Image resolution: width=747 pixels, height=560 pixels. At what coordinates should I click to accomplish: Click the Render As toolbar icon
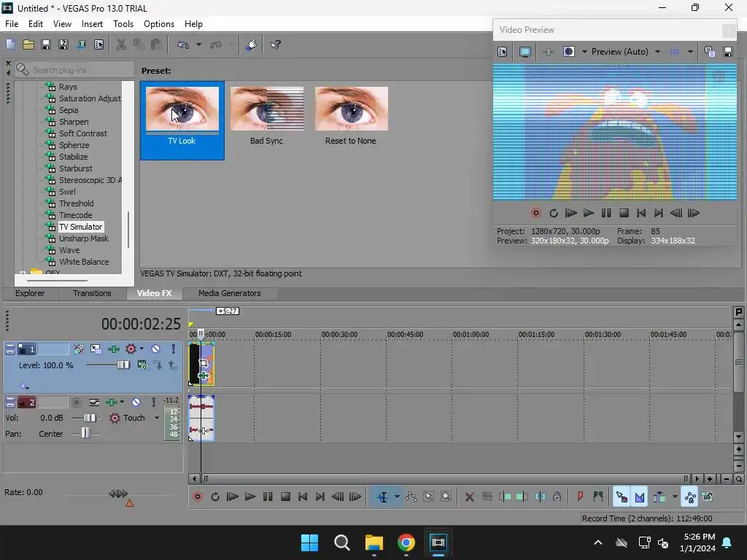[81, 44]
